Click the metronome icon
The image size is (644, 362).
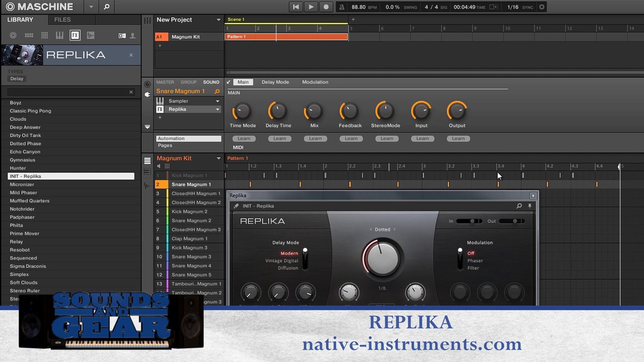(342, 7)
